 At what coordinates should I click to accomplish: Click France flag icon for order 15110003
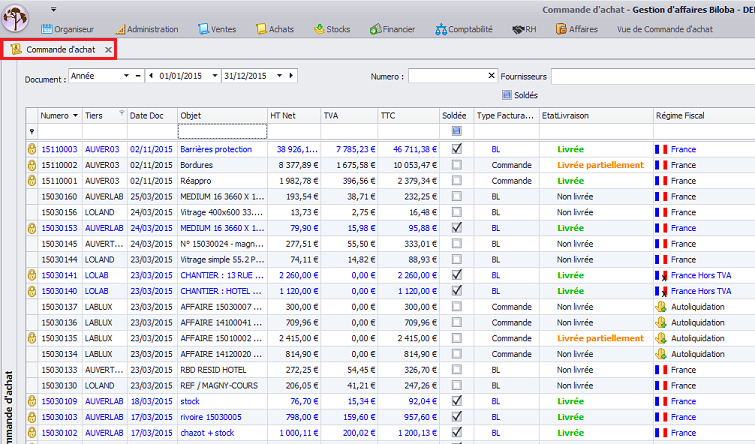click(x=661, y=149)
